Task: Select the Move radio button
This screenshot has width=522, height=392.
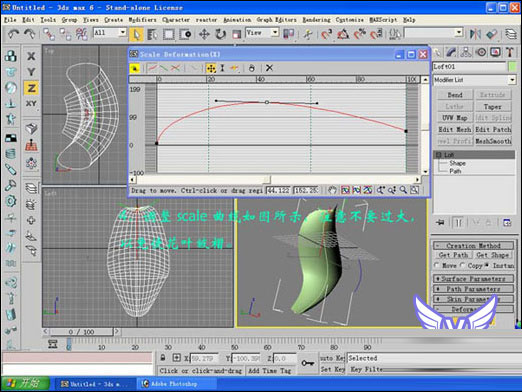Action: [437, 265]
